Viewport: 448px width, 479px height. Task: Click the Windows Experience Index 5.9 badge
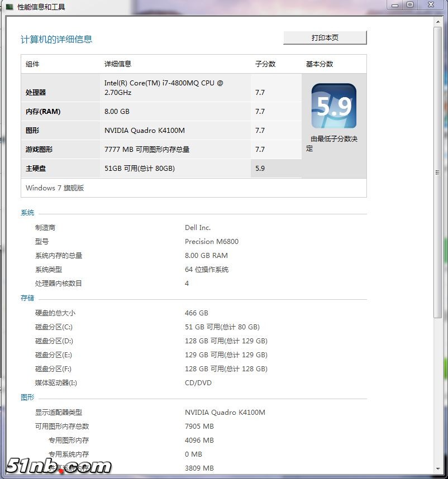(333, 106)
